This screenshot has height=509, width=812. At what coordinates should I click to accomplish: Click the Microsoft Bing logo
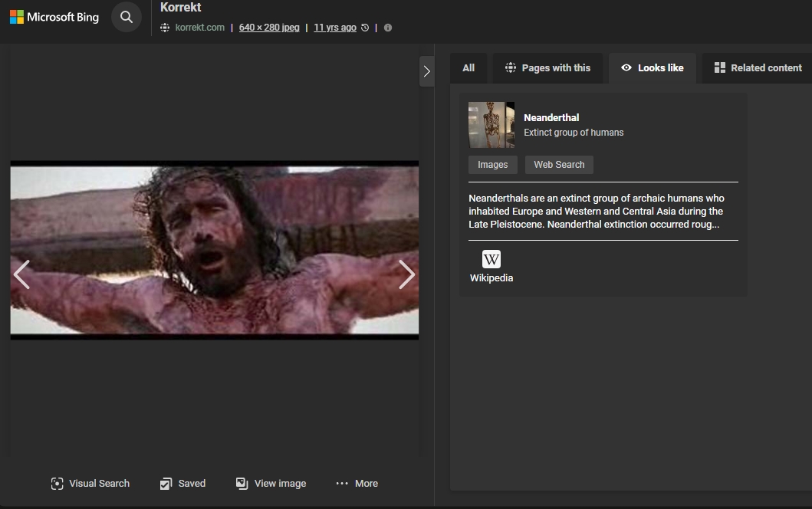(54, 17)
